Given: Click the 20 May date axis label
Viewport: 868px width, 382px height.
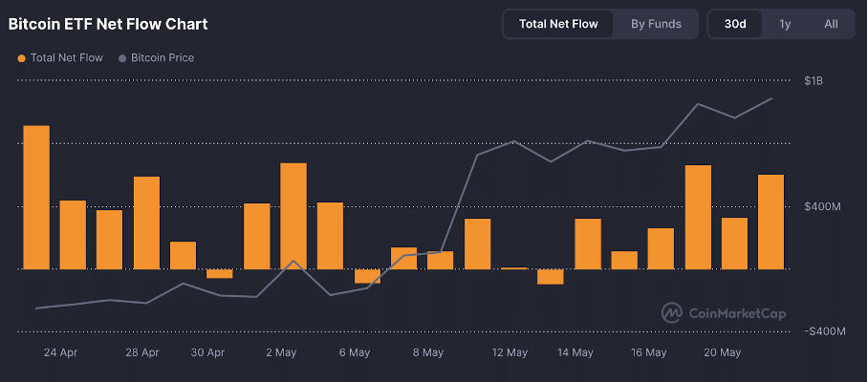Looking at the screenshot, I should coord(723,353).
